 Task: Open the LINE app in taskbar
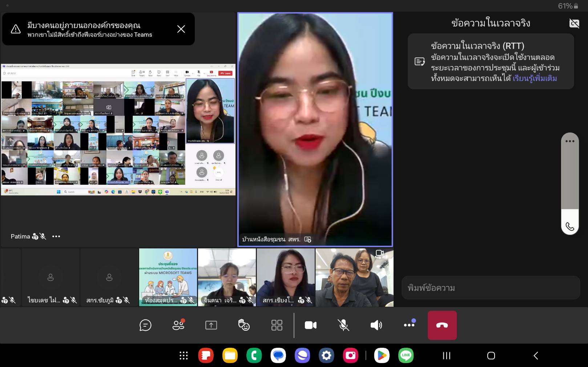pyautogui.click(x=406, y=356)
